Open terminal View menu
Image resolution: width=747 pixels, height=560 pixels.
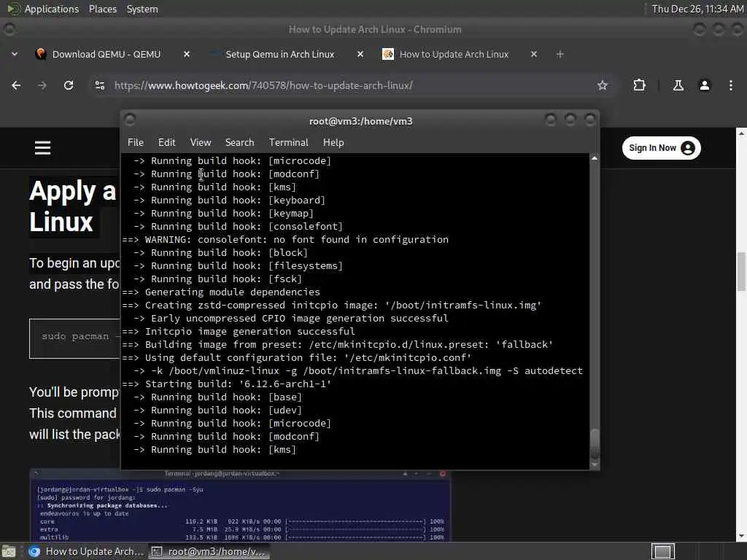pyautogui.click(x=201, y=142)
